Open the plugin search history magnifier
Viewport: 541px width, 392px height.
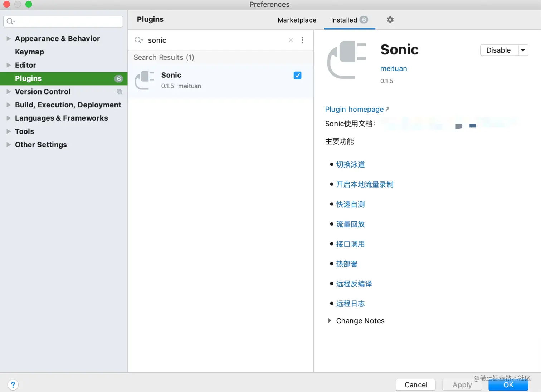click(139, 40)
